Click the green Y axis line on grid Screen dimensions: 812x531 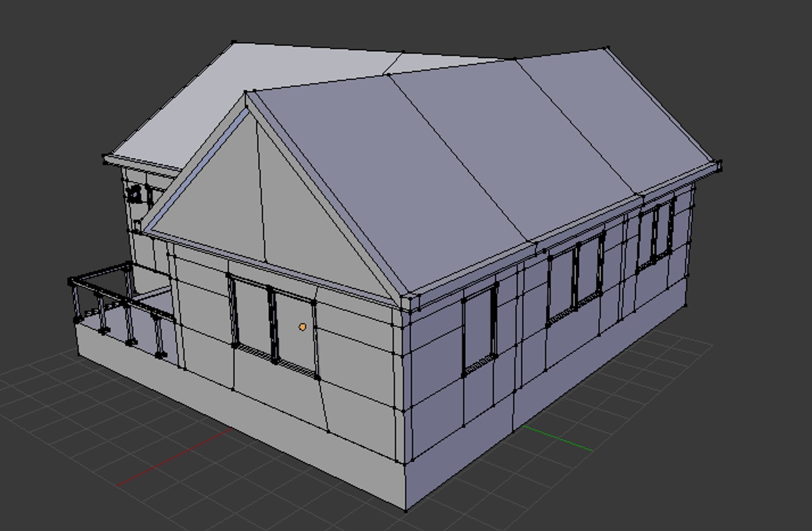(557, 438)
